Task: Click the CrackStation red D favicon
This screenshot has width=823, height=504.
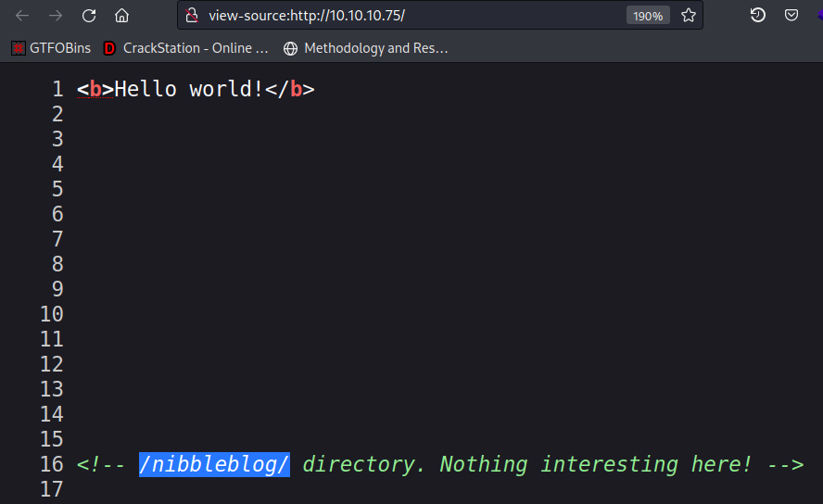Action: 109,48
